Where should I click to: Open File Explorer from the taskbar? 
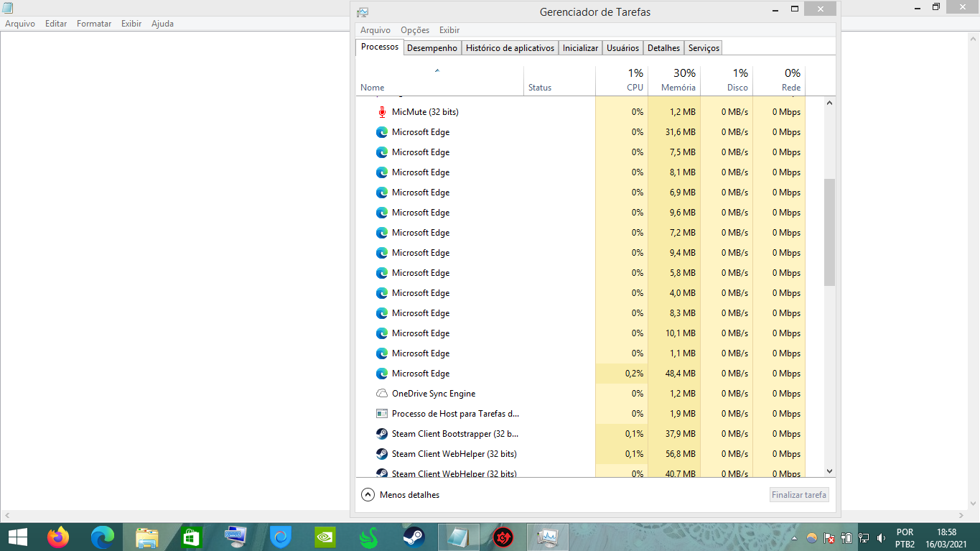click(147, 537)
